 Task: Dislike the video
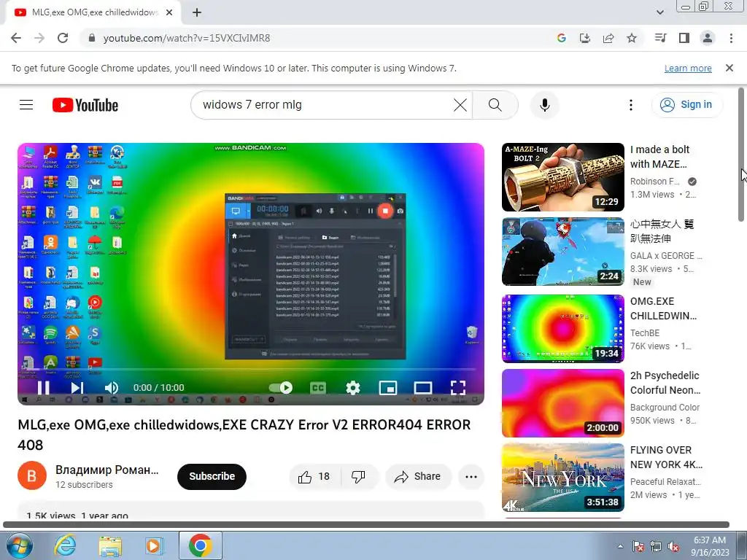359,477
